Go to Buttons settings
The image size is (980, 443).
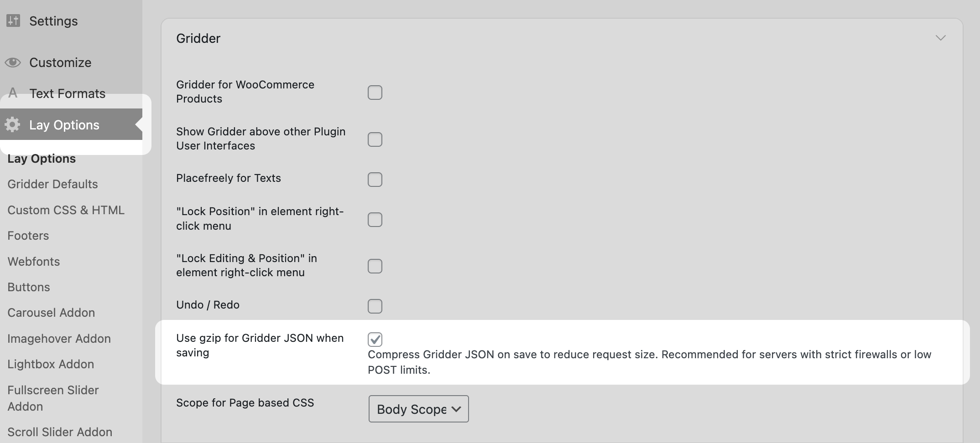click(28, 287)
